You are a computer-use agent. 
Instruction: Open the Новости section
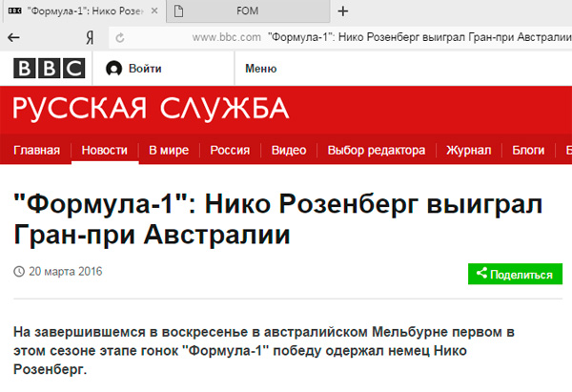coord(104,151)
